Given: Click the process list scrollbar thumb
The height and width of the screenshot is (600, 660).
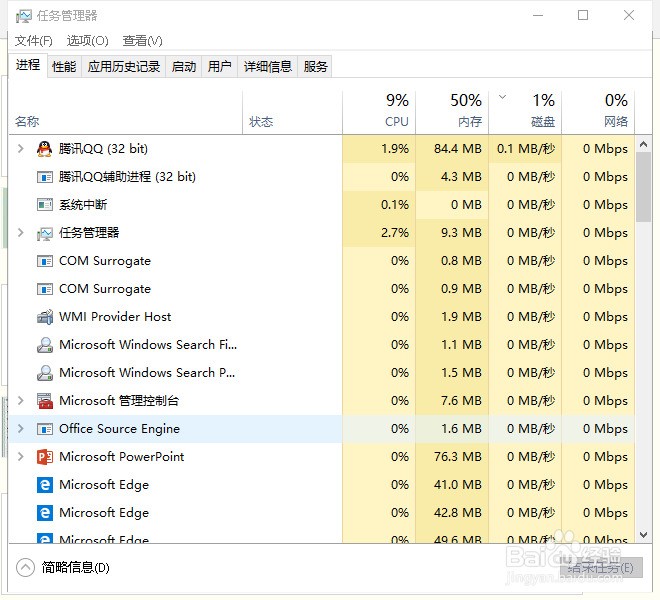Looking at the screenshot, I should (x=643, y=187).
